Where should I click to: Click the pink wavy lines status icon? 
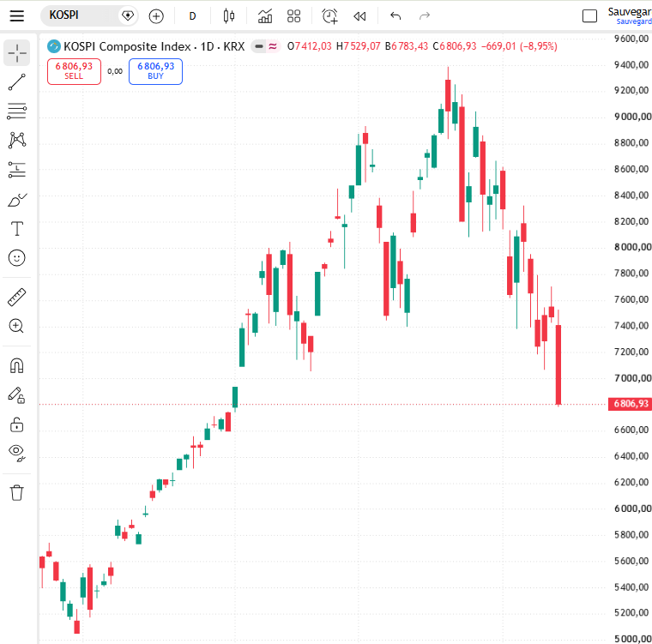click(273, 46)
